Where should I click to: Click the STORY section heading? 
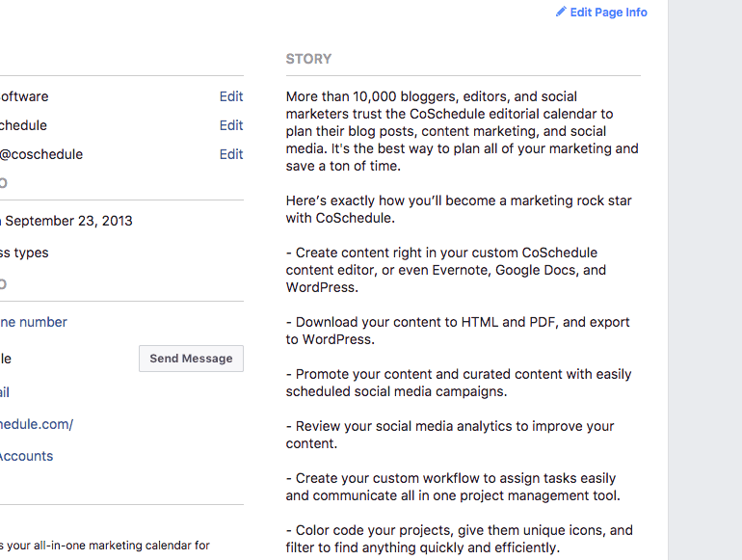[x=308, y=59]
